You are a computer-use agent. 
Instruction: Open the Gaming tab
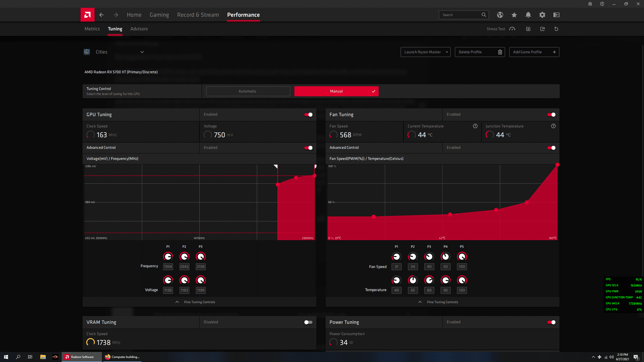tap(159, 15)
